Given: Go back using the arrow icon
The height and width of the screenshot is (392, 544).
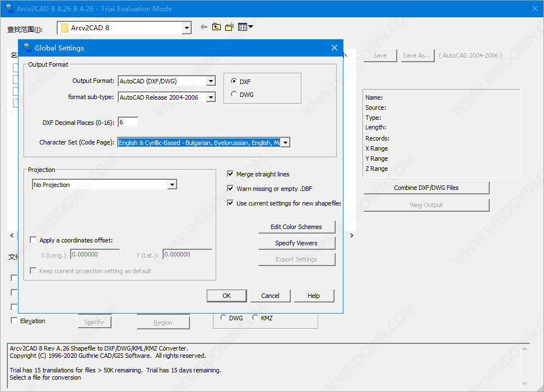Looking at the screenshot, I should coord(204,27).
